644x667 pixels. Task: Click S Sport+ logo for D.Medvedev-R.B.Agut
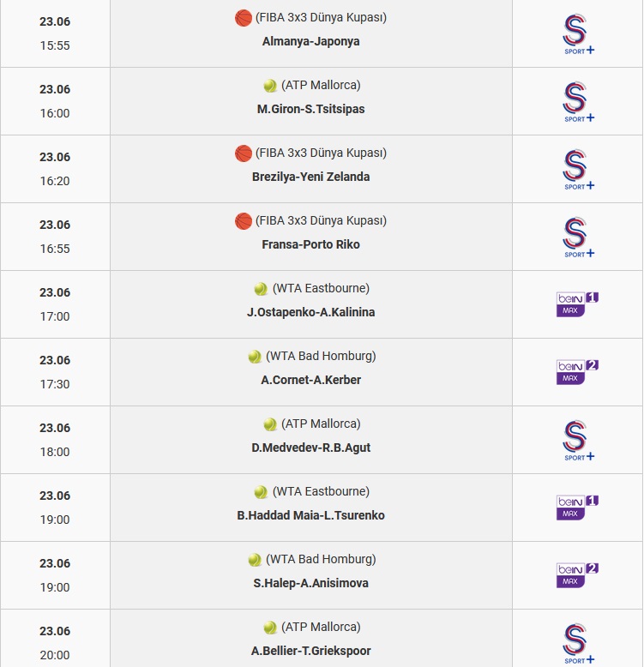pos(578,441)
